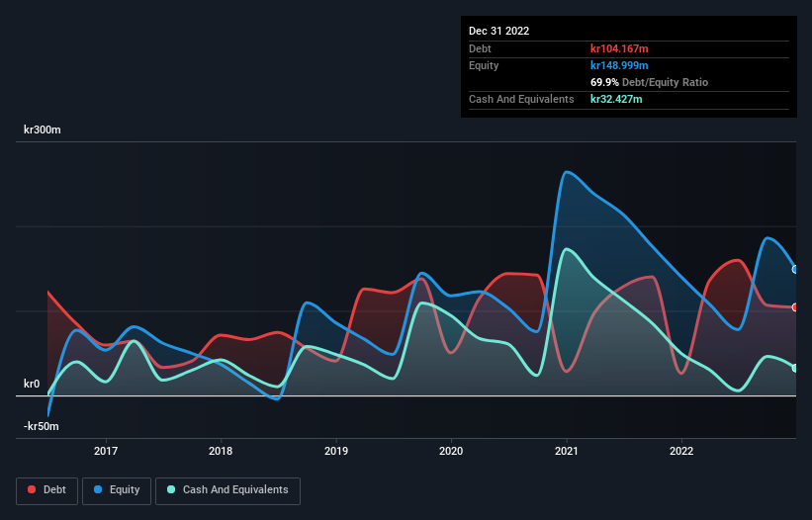
Task: Click the 2022 x-axis label
Action: [681, 451]
